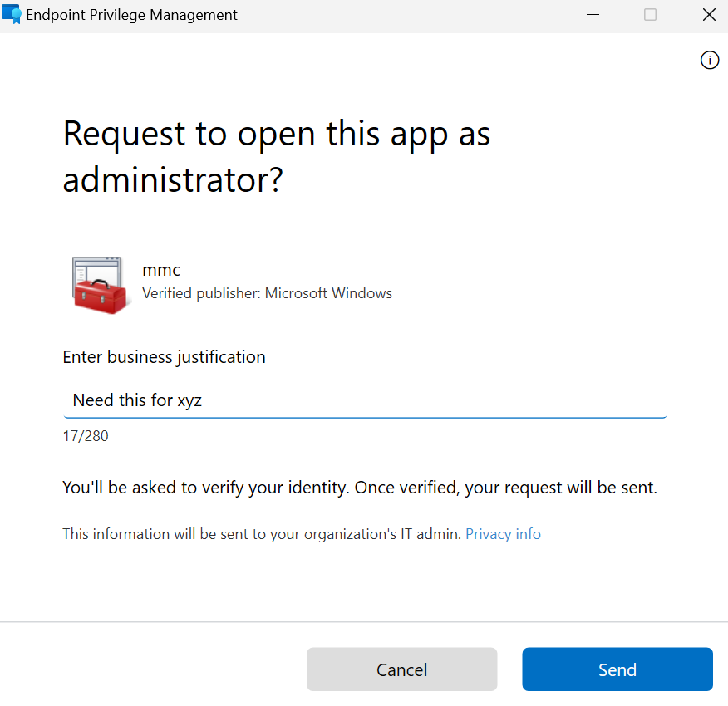Click the Enter business justification label
This screenshot has height=706, width=728.
point(164,356)
